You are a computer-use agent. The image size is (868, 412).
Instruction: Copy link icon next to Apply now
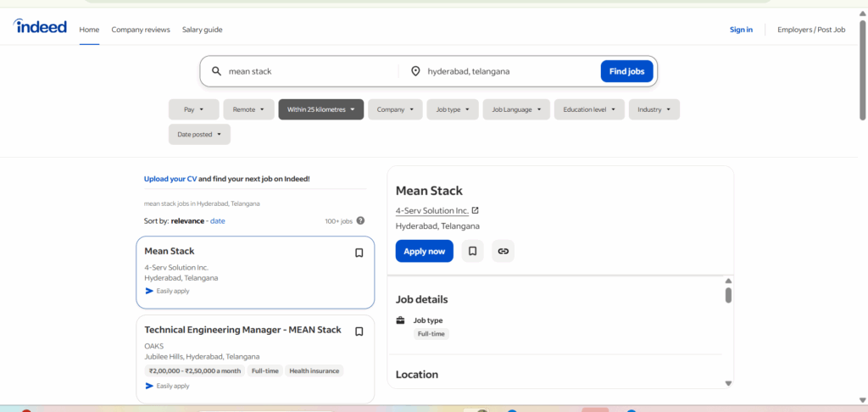pyautogui.click(x=503, y=251)
